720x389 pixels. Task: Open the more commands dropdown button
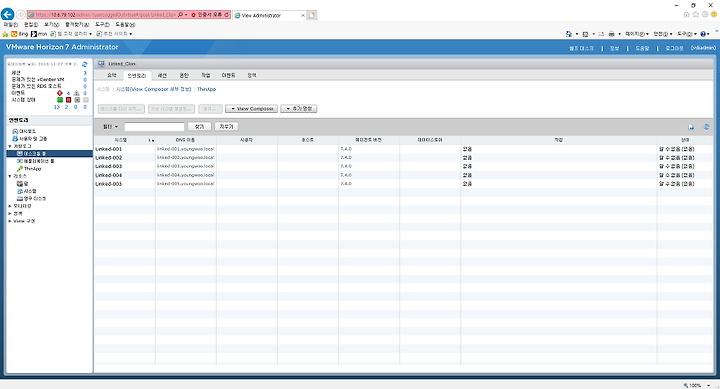[x=298, y=109]
